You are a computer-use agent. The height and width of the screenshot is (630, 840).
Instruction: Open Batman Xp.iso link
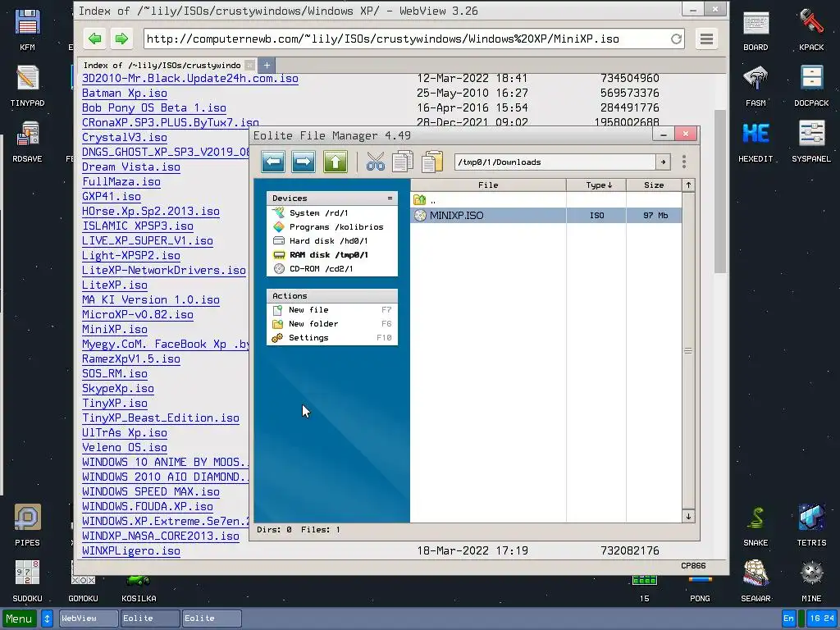(x=125, y=94)
